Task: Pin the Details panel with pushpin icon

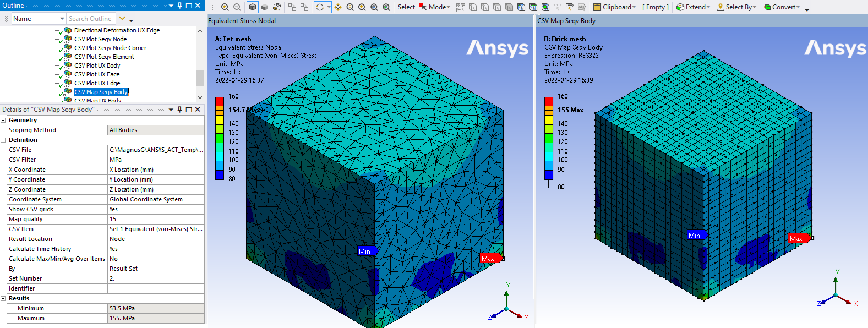Action: click(179, 110)
